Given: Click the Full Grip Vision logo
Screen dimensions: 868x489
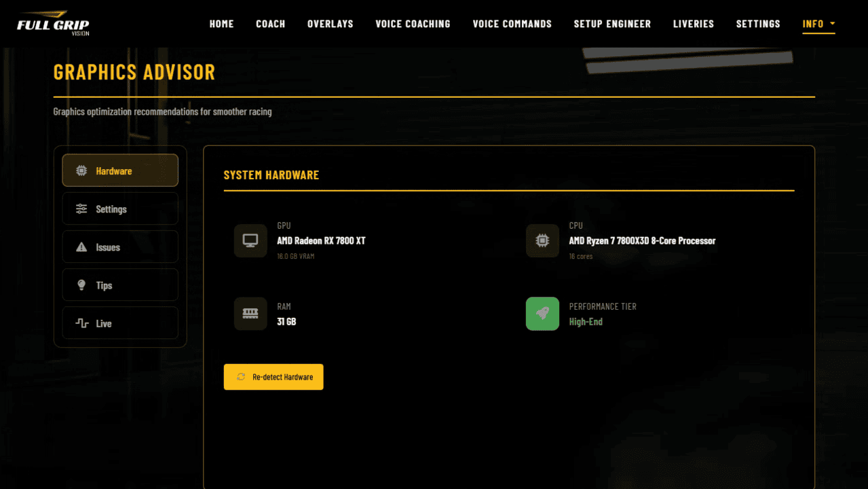Looking at the screenshot, I should click(x=53, y=23).
